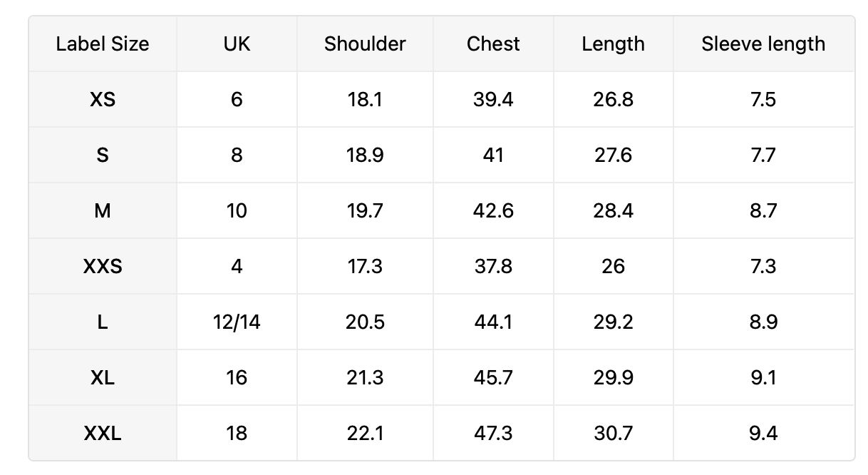Click the Length column header

613,44
